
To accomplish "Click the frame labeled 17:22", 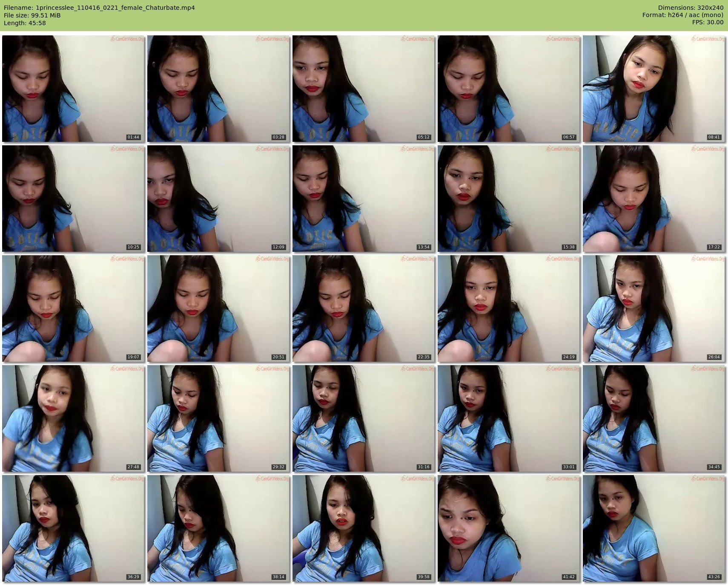I will 654,199.
